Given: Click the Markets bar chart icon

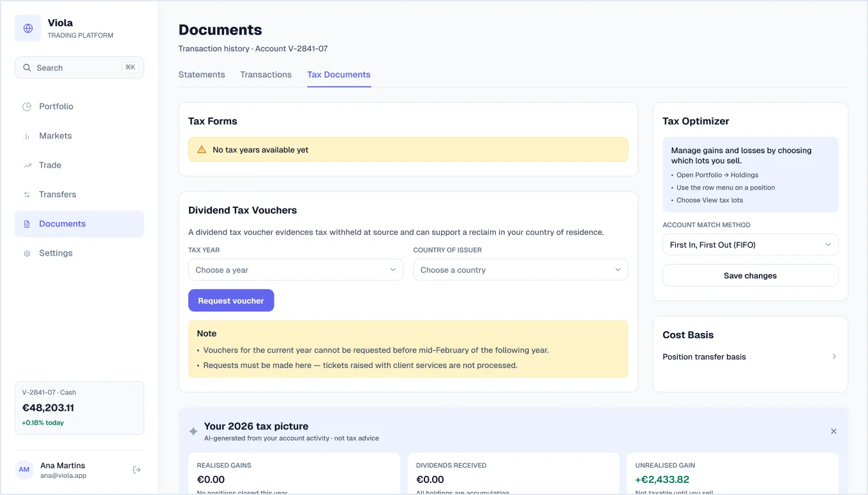Looking at the screenshot, I should [27, 136].
